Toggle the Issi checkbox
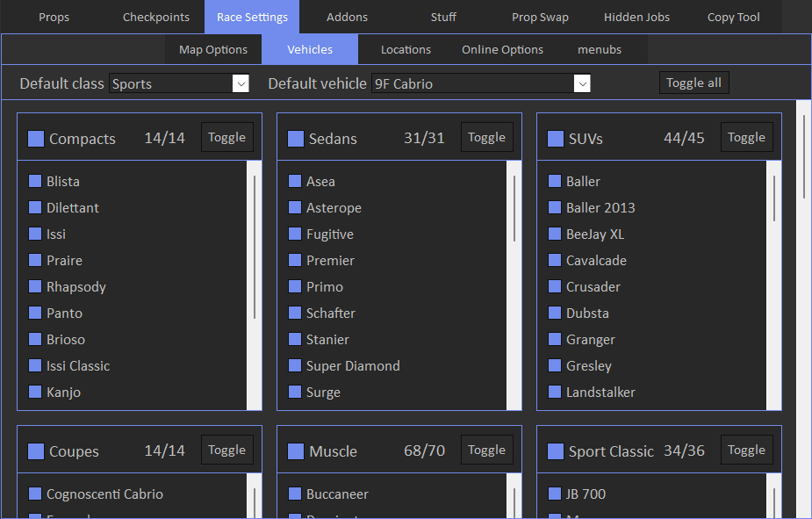This screenshot has width=812, height=519. [x=35, y=234]
